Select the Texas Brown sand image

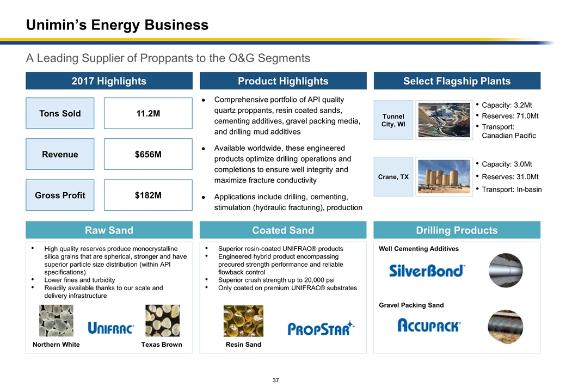(x=162, y=321)
